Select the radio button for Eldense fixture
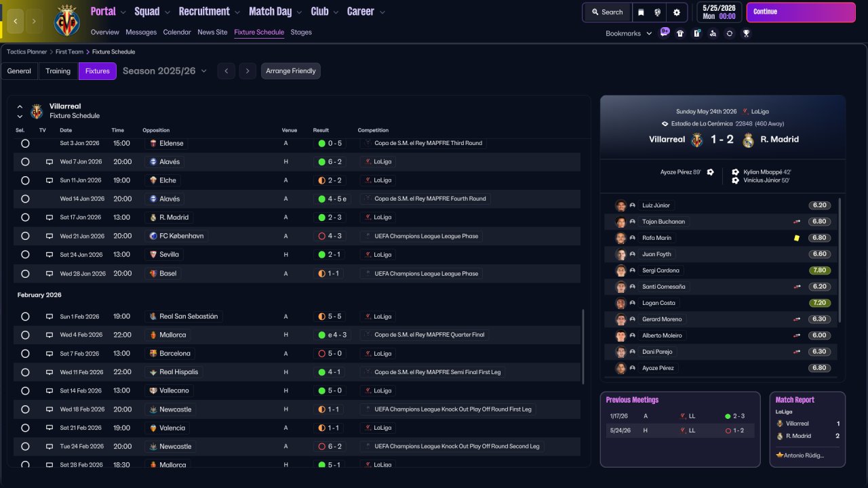The height and width of the screenshot is (488, 868). pyautogui.click(x=25, y=144)
